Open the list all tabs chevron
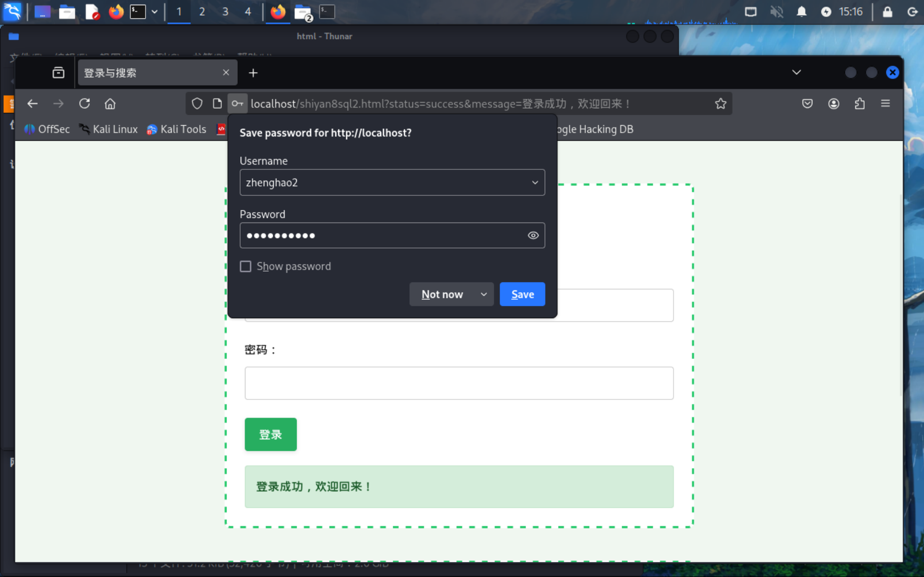Viewport: 924px width, 577px height. [796, 72]
